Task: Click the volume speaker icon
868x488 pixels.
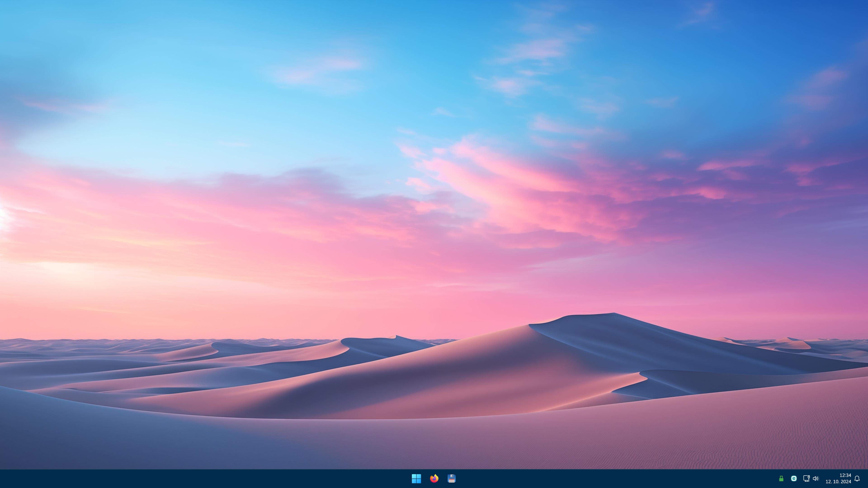Action: point(815,478)
